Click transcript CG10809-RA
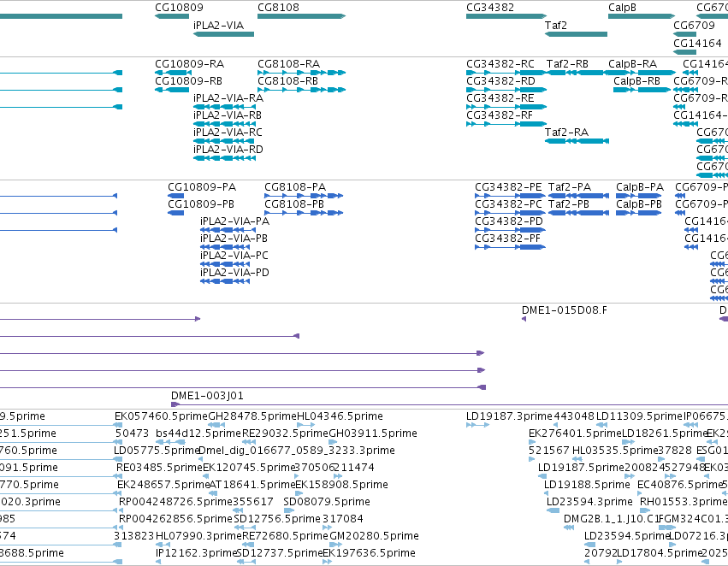The width and height of the screenshot is (728, 566). [x=172, y=73]
